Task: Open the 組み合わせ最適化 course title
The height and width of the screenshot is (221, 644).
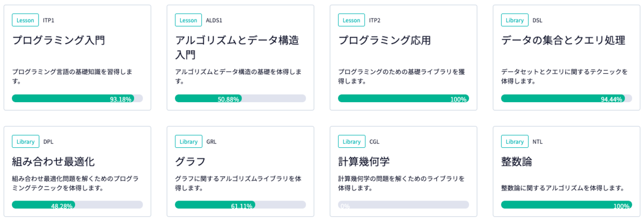Action: tap(53, 161)
